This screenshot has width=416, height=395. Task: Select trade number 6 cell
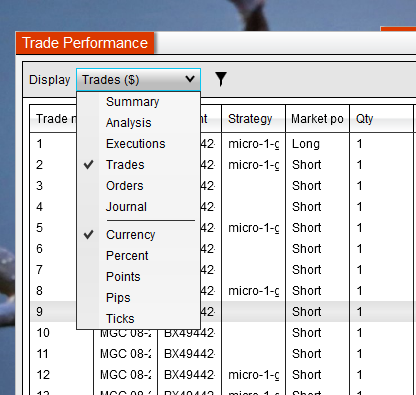(39, 249)
